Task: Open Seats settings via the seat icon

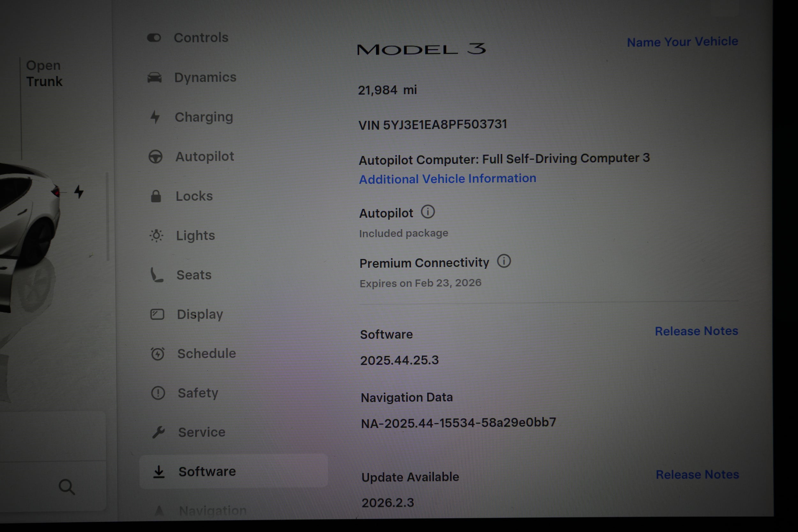Action: point(157,275)
